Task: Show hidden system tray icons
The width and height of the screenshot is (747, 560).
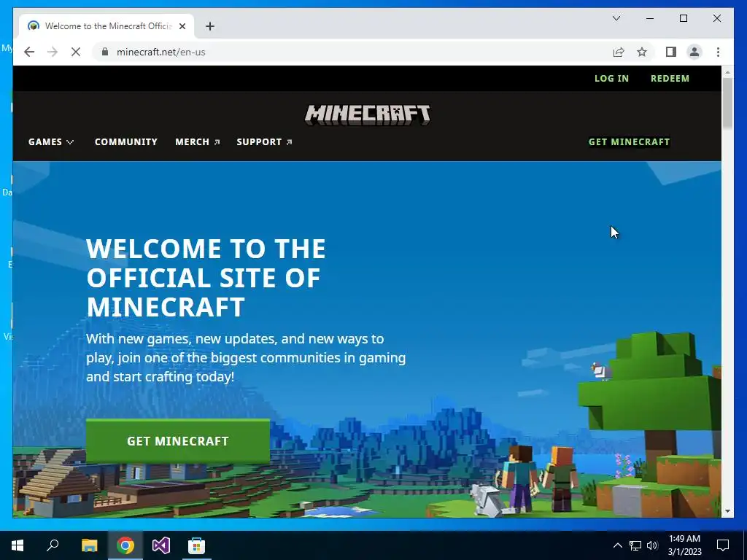Action: [x=617, y=545]
